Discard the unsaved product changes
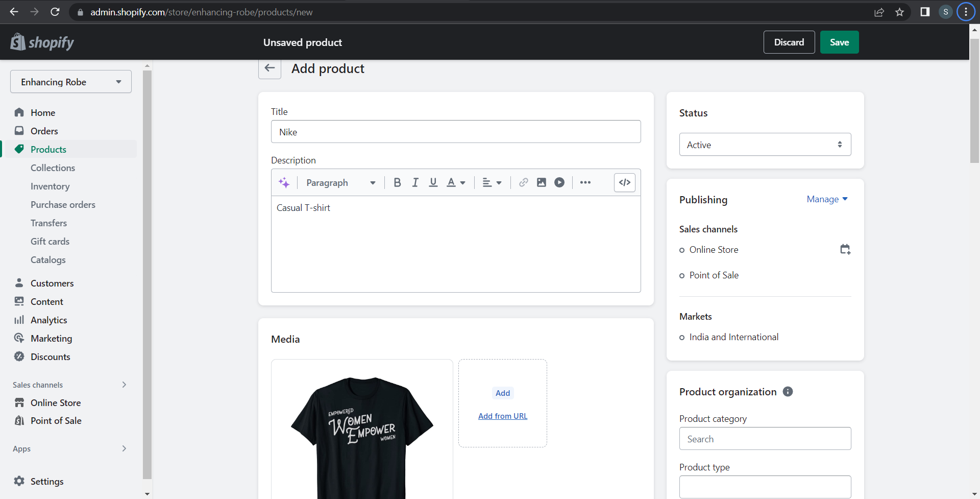 (x=789, y=42)
